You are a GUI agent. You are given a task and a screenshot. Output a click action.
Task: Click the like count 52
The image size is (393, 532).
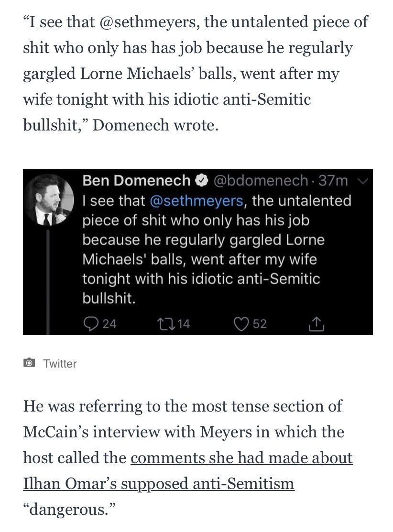coord(260,324)
